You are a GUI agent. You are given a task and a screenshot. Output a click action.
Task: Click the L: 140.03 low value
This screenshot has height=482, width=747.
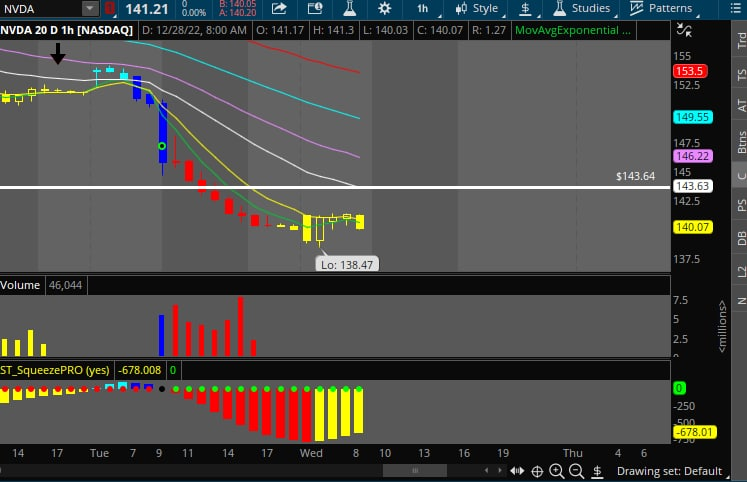point(385,30)
